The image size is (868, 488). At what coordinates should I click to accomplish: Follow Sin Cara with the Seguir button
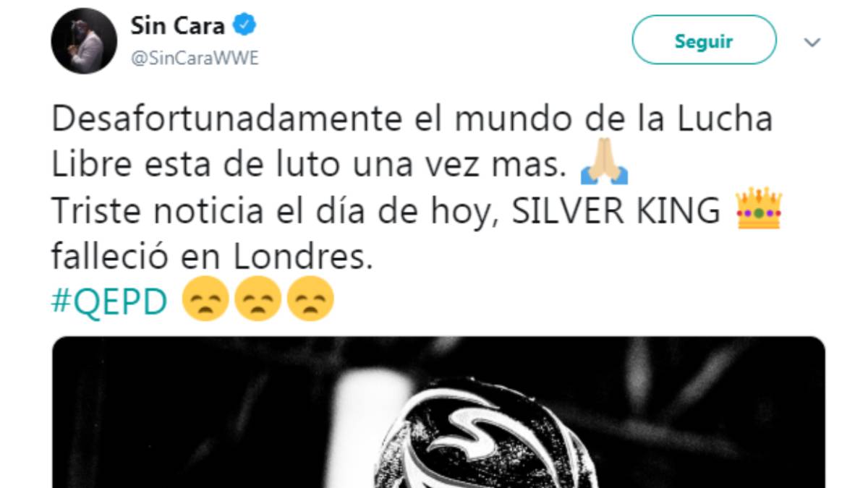(x=704, y=40)
